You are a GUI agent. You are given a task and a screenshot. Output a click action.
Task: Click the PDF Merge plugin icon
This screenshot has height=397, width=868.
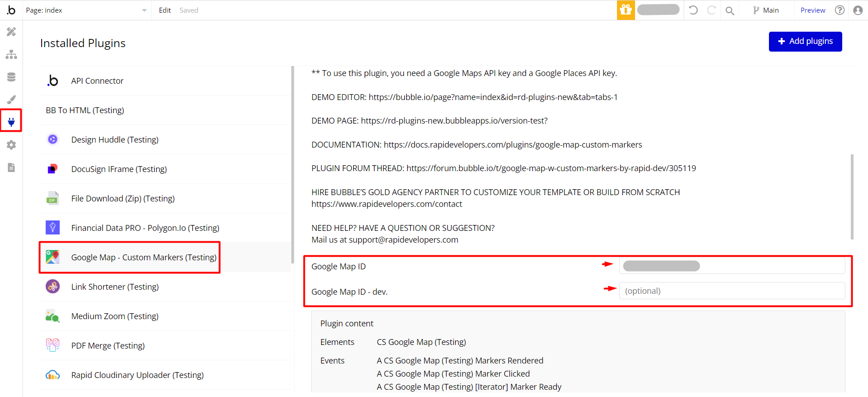tap(52, 345)
